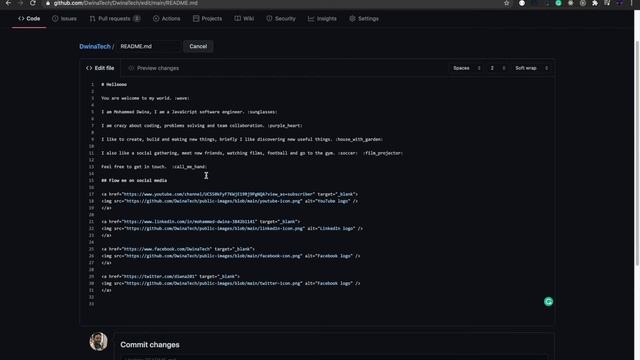Click the user avatar beside Commit changes
The height and width of the screenshot is (360, 640).
tap(98, 342)
